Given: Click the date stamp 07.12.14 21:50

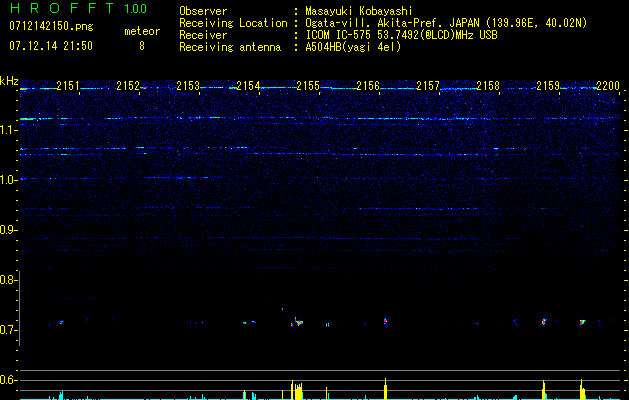Looking at the screenshot, I should pyautogui.click(x=51, y=46).
